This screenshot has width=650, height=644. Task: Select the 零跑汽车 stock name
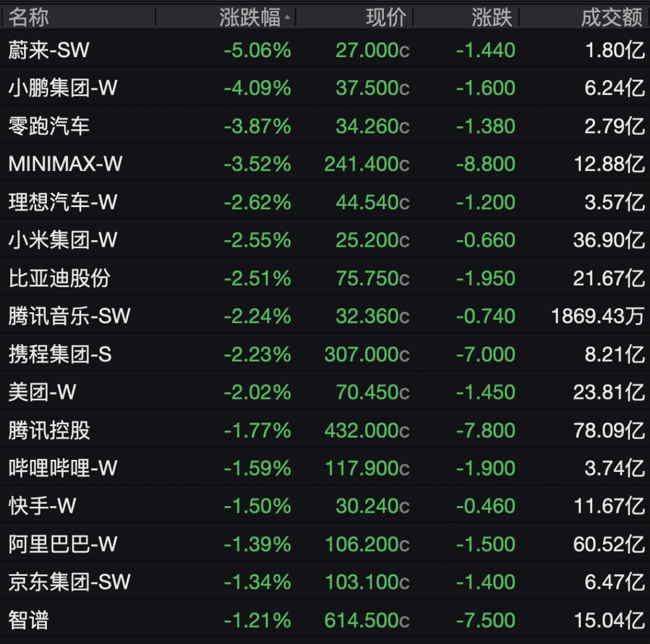(x=49, y=126)
